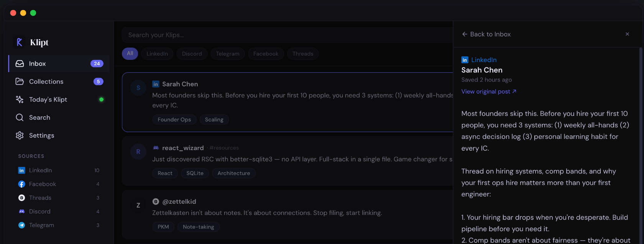This screenshot has width=644, height=244.
Task: Click the Discord icon under Sources
Action: pos(22,211)
